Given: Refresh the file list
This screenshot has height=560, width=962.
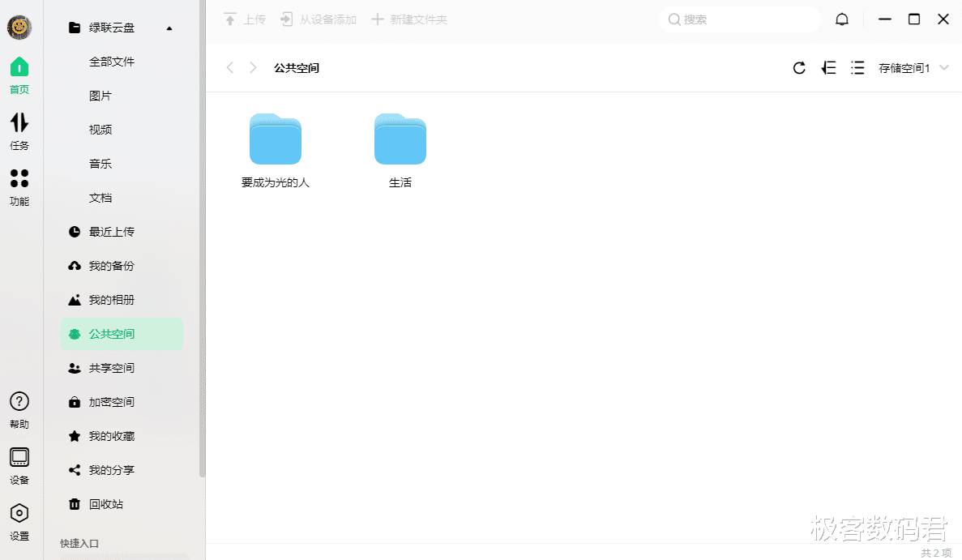Looking at the screenshot, I should coord(799,68).
